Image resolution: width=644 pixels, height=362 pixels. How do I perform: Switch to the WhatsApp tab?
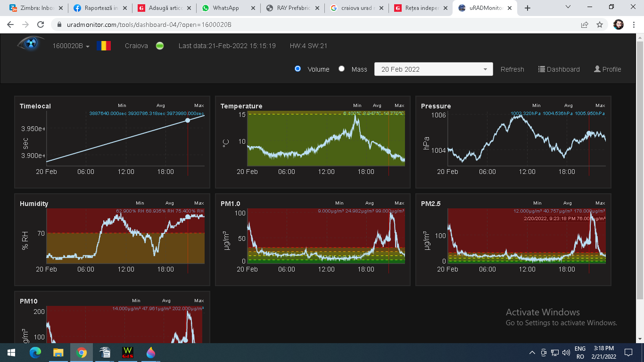(x=228, y=8)
